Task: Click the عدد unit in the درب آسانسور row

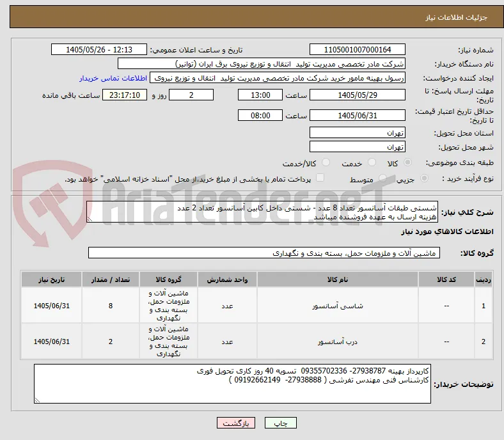Action: click(227, 342)
